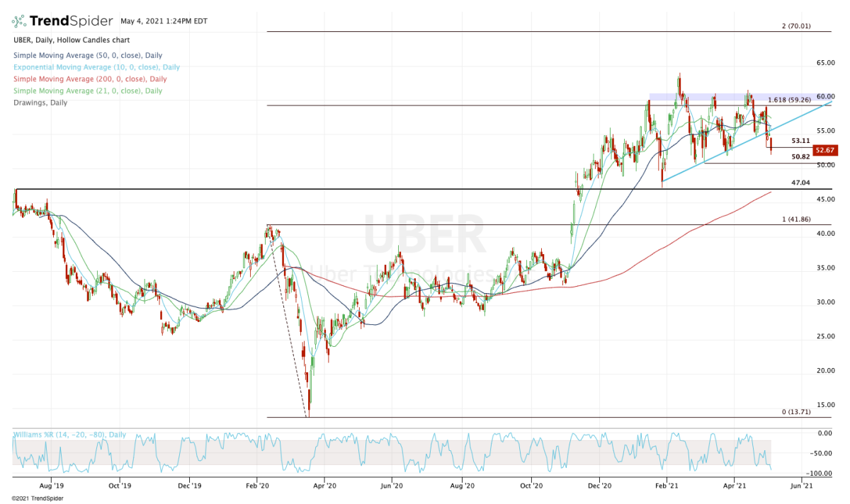Click the 47.04 support level label
Image resolution: width=850 pixels, height=504 pixels.
(x=801, y=183)
